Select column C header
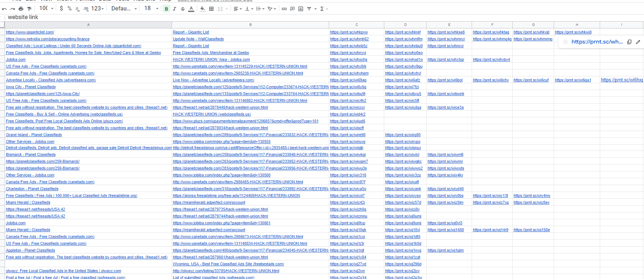Viewport: 644px width, 279px height. pyautogui.click(x=357, y=25)
